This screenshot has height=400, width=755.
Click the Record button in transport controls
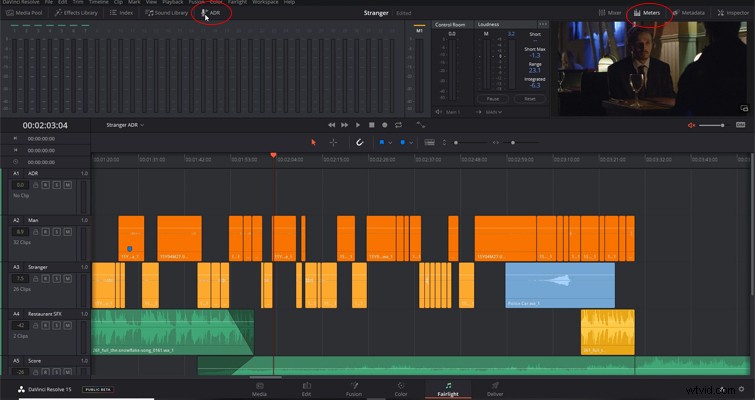pyautogui.click(x=385, y=125)
